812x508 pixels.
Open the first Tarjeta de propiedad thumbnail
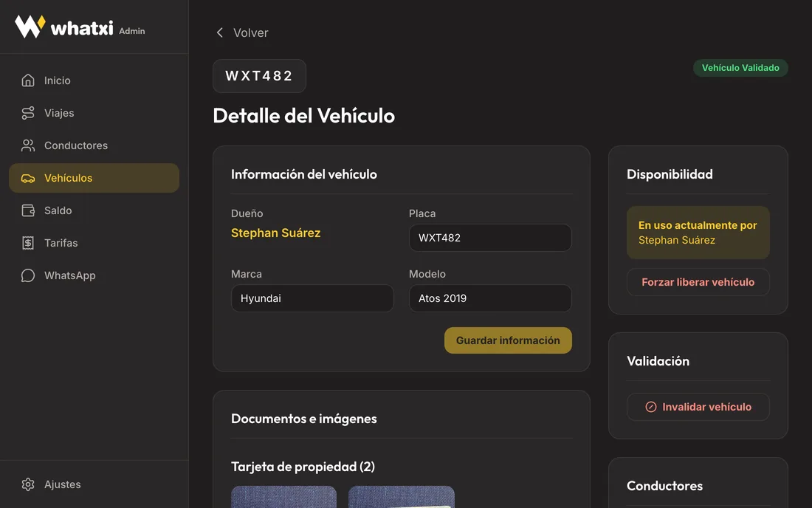[283, 497]
